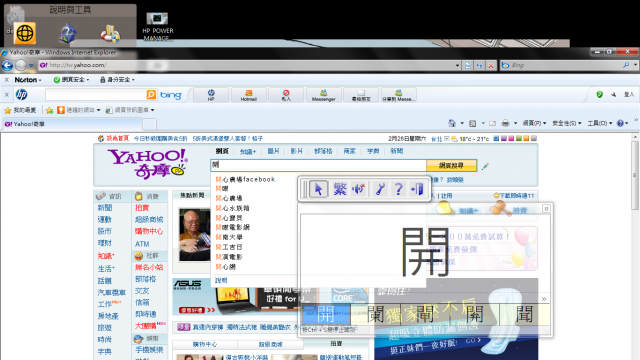Open Norton 身分安全 dropdown

pos(117,80)
